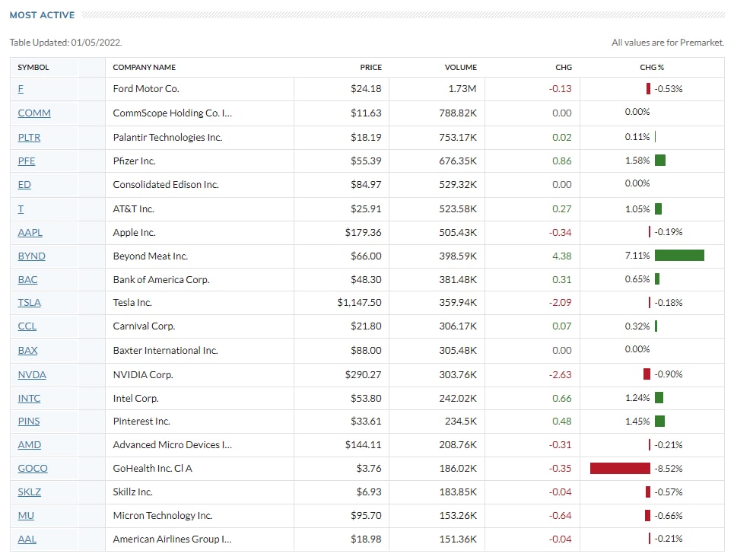Select the GoHealth Inc. Cl A name

tap(153, 469)
